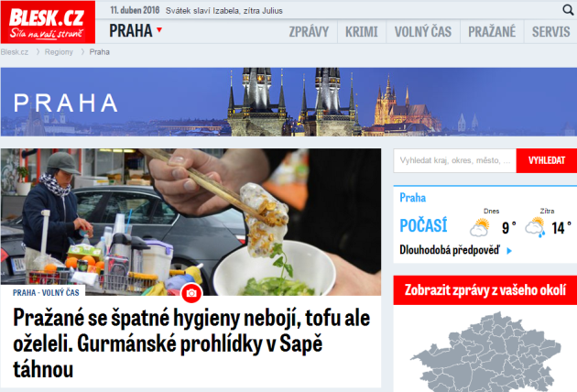Image resolution: width=577 pixels, height=392 pixels.
Task: Click the red VYHLEDAT button
Action: point(547,160)
